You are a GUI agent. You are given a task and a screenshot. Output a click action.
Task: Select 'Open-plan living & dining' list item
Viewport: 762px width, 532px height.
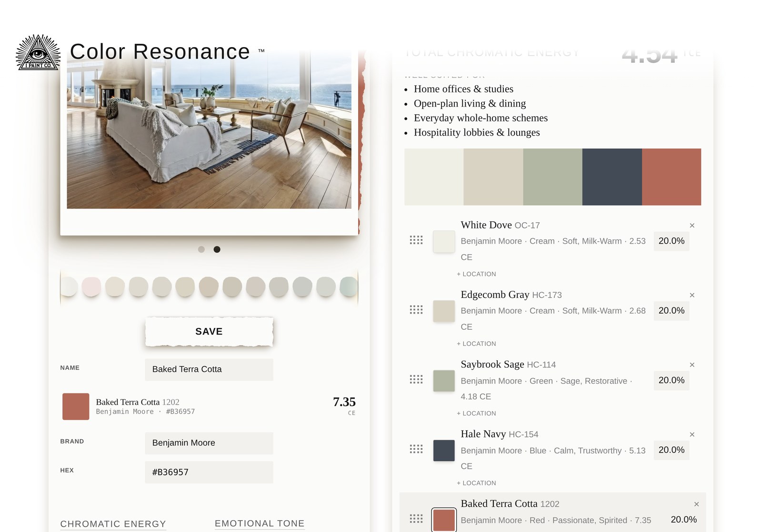pyautogui.click(x=470, y=103)
